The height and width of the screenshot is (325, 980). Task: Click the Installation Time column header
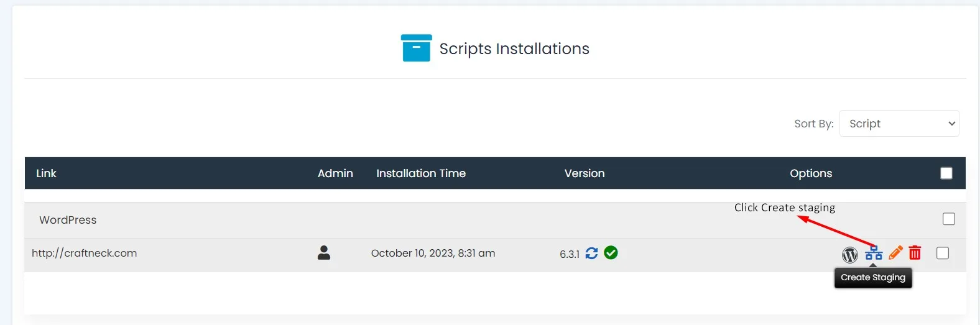click(x=421, y=173)
